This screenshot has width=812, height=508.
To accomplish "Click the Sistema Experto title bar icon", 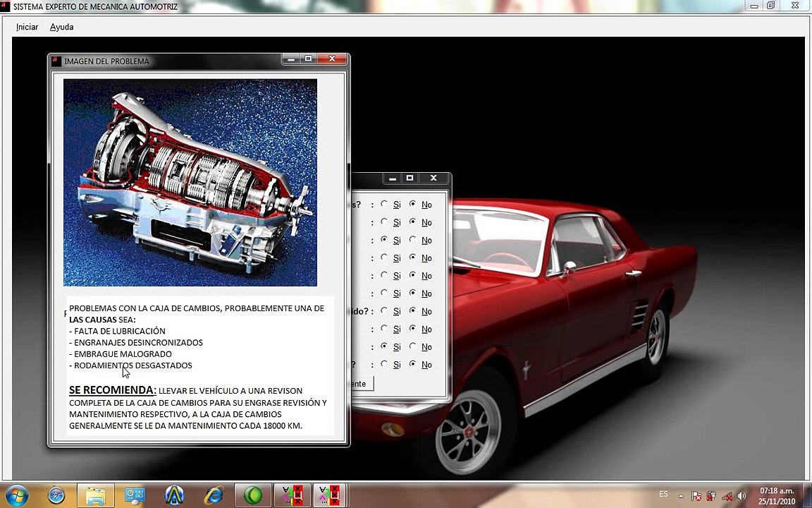I will coord(5,6).
